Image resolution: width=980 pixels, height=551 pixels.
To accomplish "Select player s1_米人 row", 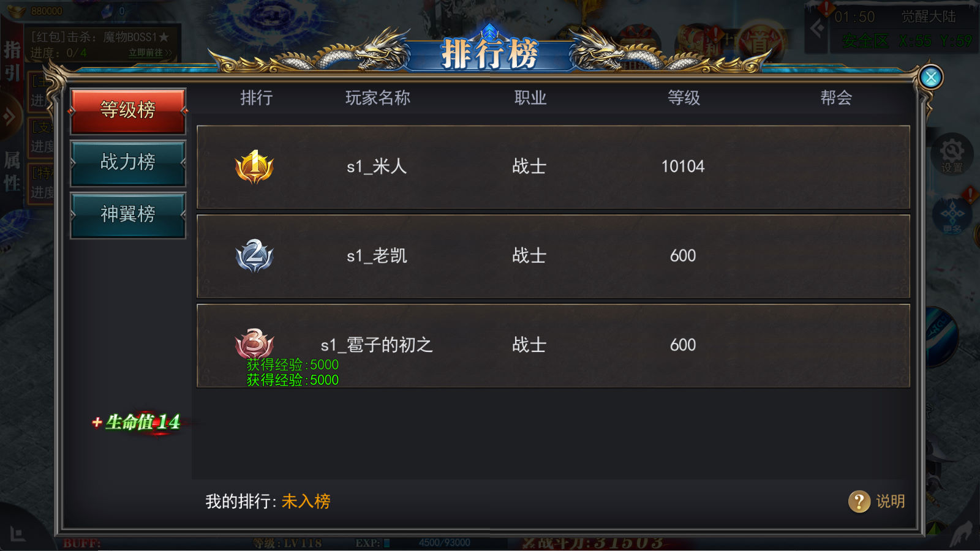I will (553, 167).
